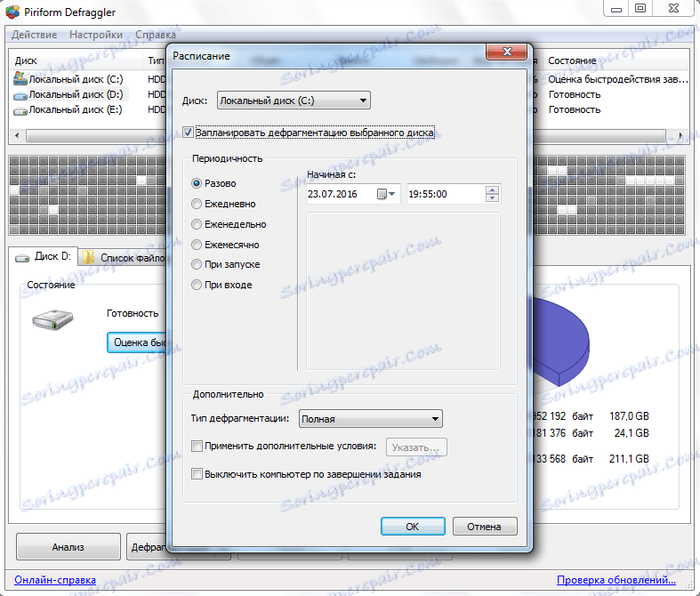This screenshot has height=596, width=700.
Task: Select the Разово radio option
Action: click(x=197, y=183)
